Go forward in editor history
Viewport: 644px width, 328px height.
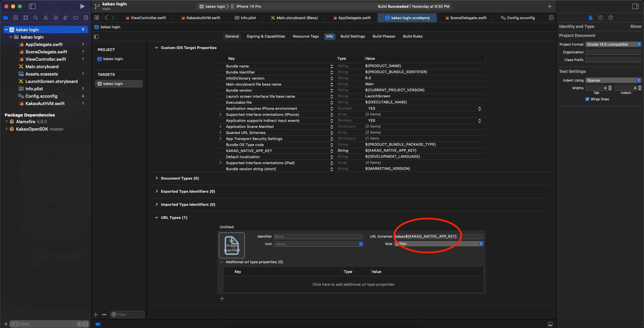[x=113, y=18]
